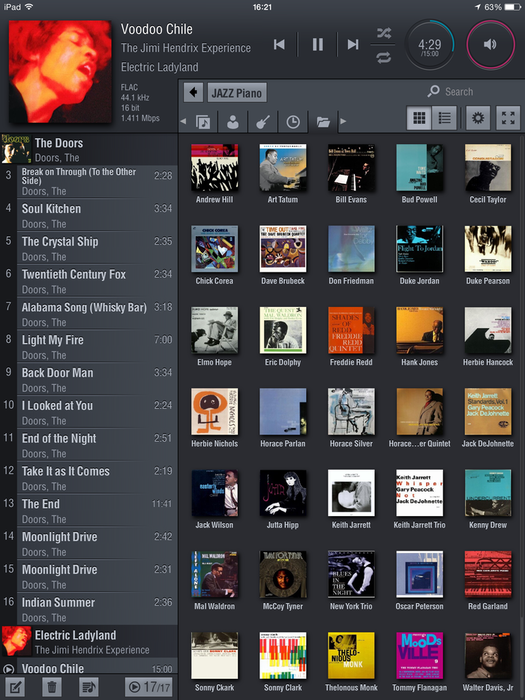
Task: Show more browse tabs with right triangle
Action: 343,121
